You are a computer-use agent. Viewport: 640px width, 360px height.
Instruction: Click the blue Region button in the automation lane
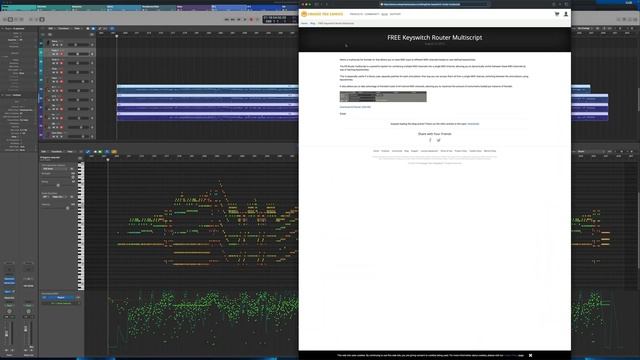coord(61,298)
